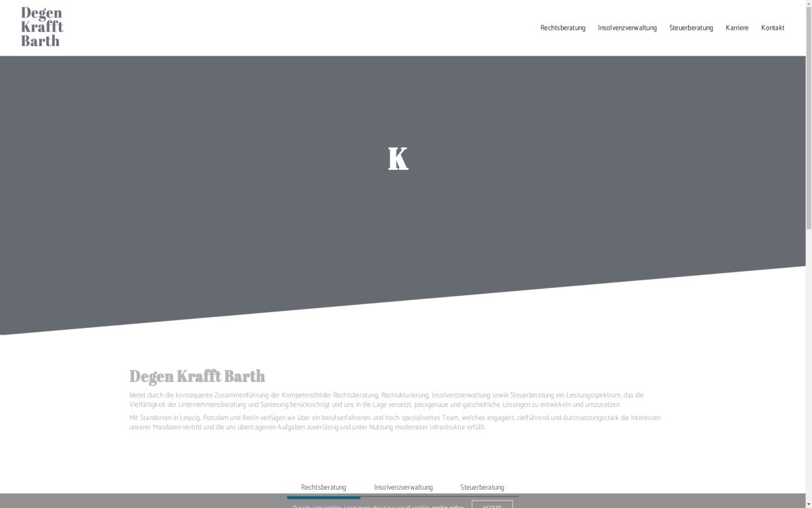The width and height of the screenshot is (812, 508).
Task: Open Insolvenzverwaltung in the top navigation
Action: tap(627, 28)
